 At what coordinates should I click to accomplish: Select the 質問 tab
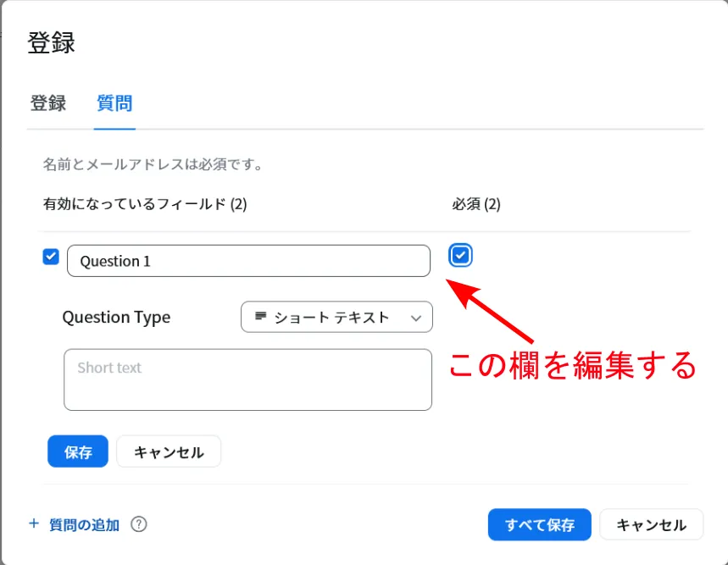click(x=114, y=103)
